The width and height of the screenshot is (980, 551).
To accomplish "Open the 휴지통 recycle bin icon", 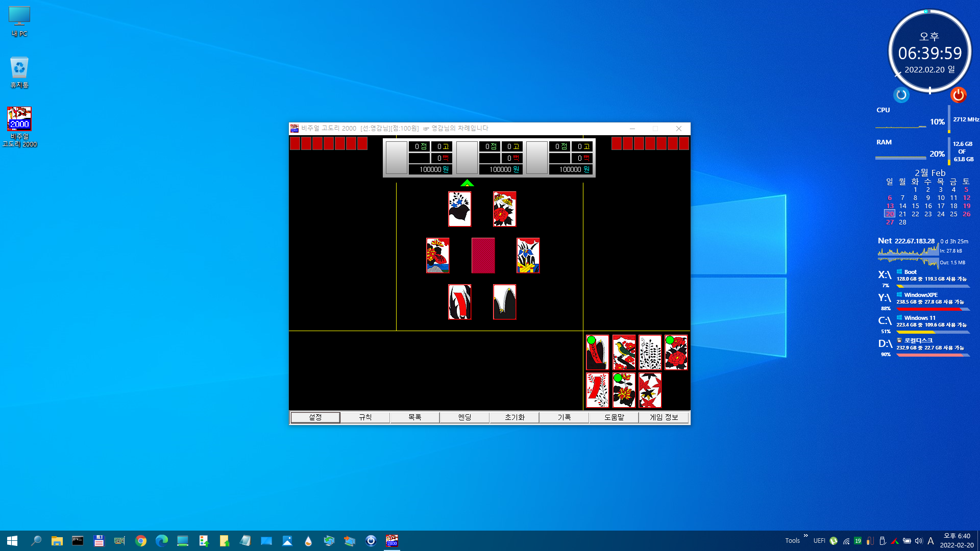I will tap(19, 72).
